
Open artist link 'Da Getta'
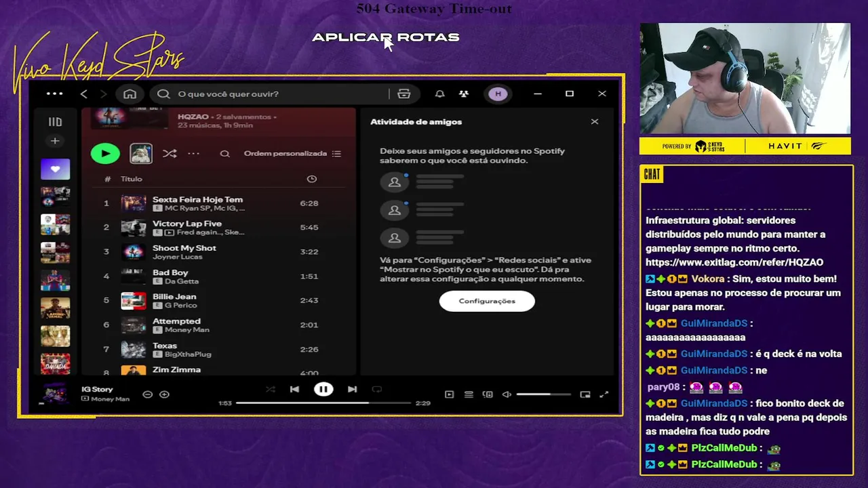(x=182, y=281)
